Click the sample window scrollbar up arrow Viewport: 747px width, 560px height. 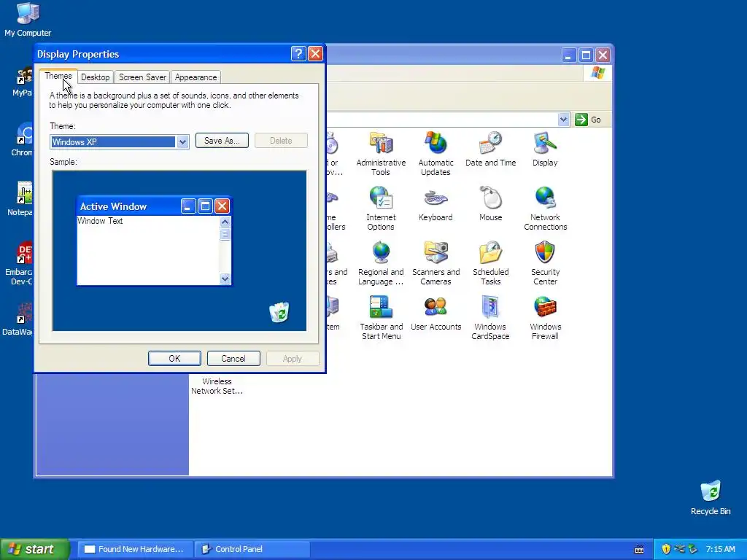coord(225,222)
